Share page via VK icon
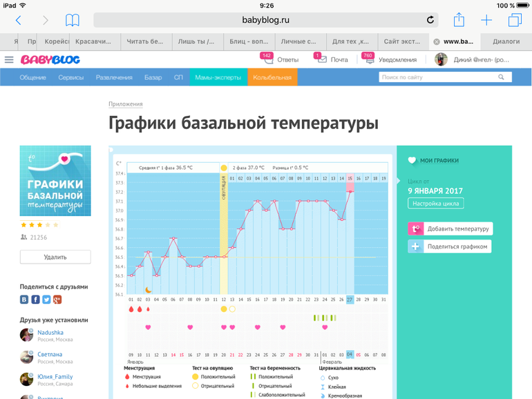The width and height of the screenshot is (532, 399). tap(24, 300)
